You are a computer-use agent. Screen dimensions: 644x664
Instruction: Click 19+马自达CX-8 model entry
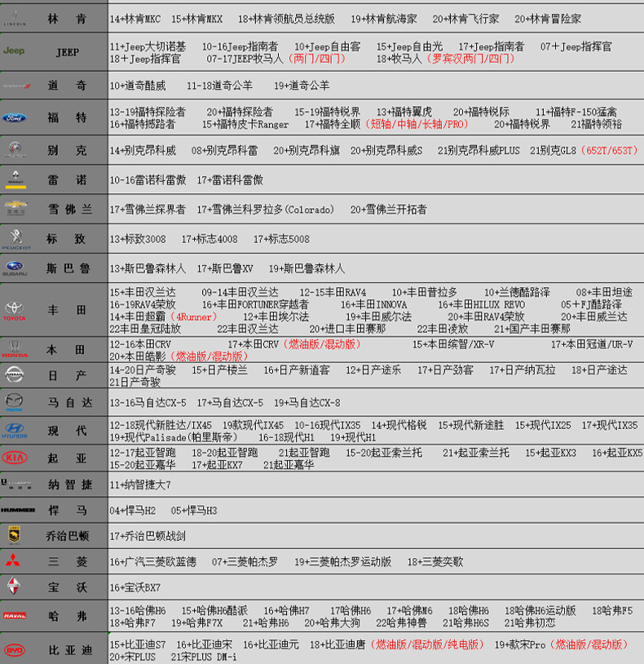click(307, 403)
